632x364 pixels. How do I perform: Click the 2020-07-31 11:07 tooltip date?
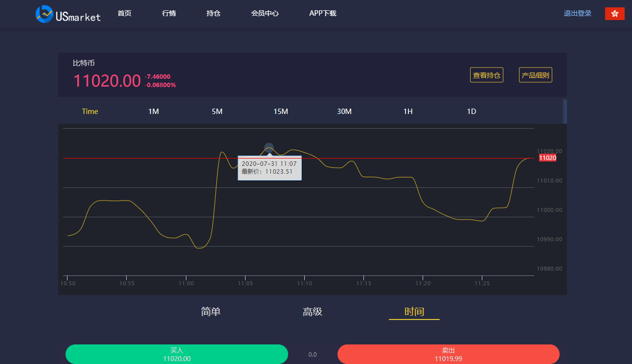[x=269, y=163]
